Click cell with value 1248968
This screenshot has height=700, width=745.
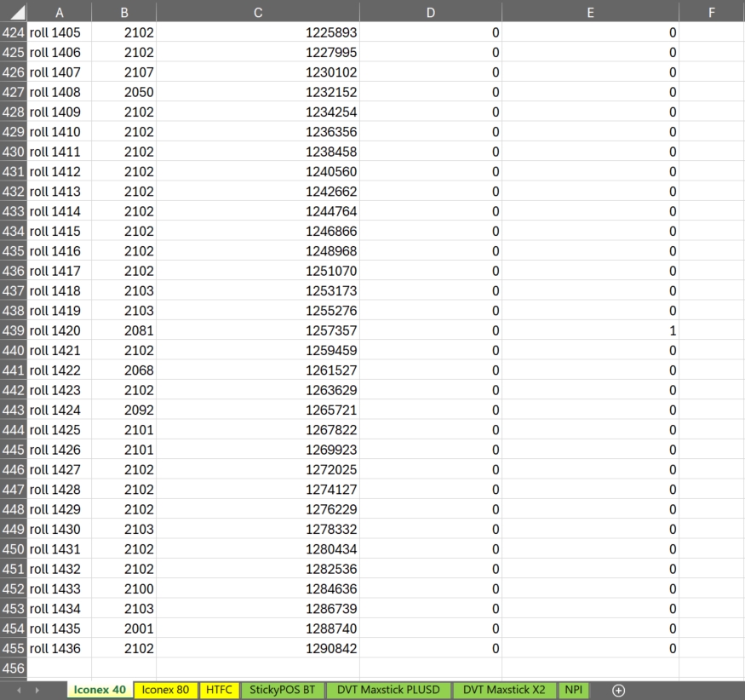[258, 251]
